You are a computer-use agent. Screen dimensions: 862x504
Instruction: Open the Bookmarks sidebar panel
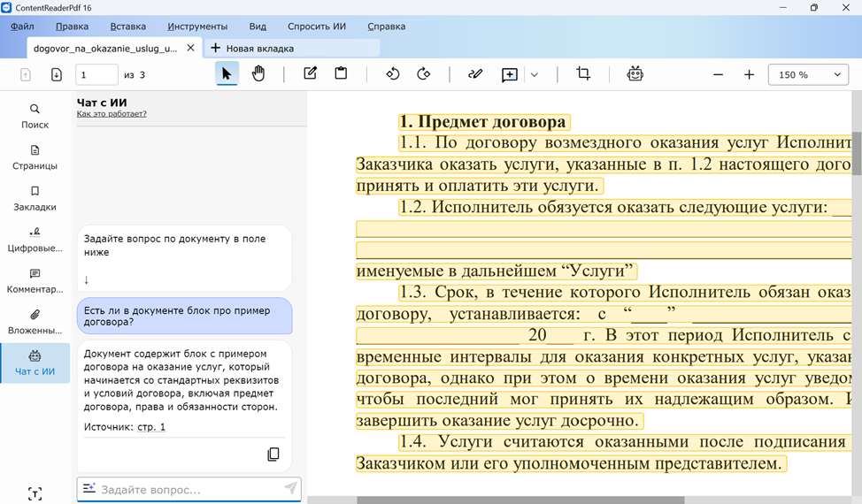[35, 198]
